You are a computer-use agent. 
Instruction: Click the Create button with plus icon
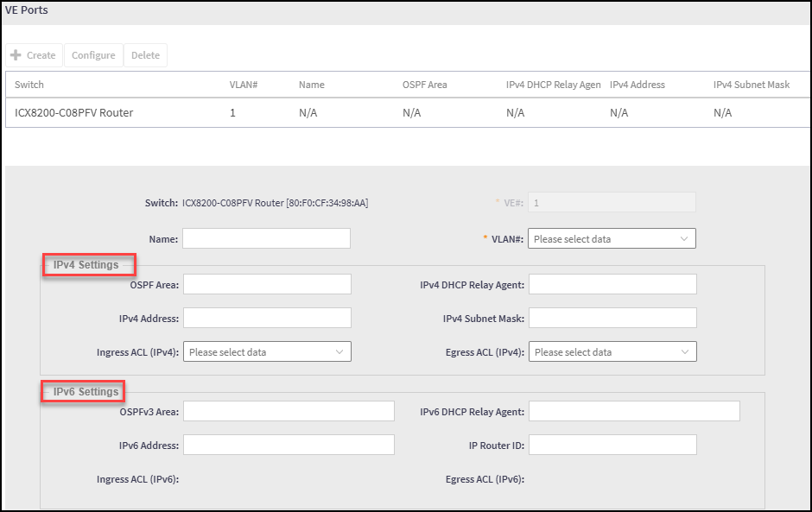pyautogui.click(x=34, y=55)
